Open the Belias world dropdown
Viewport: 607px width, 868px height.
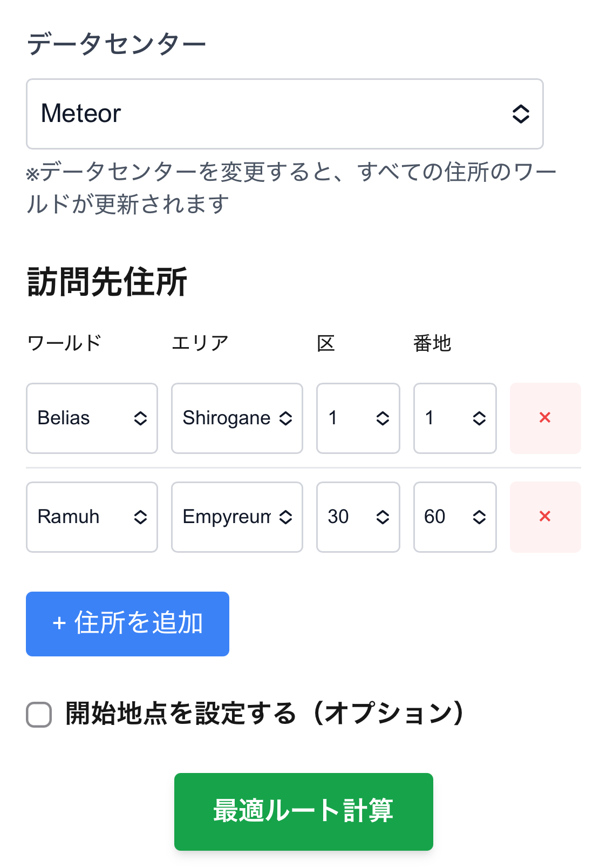92,418
